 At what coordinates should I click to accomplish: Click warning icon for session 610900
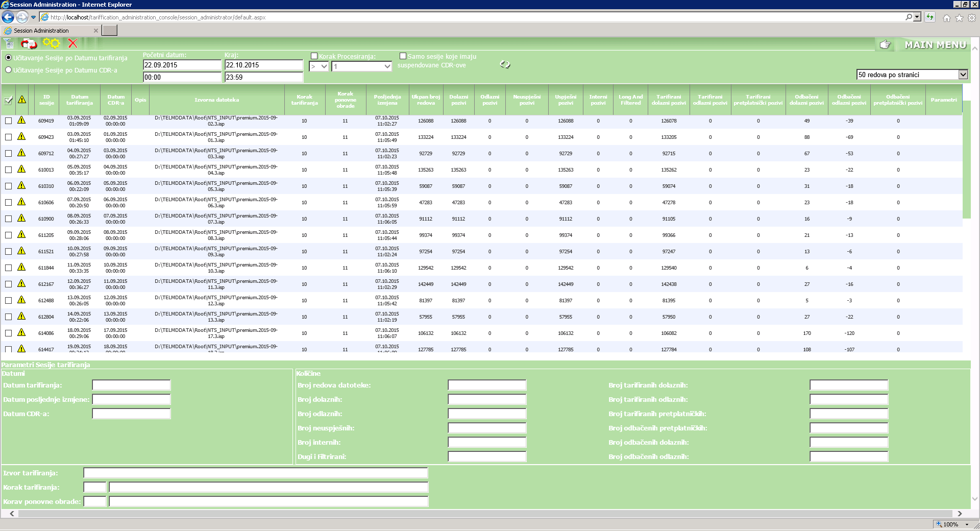click(x=21, y=218)
